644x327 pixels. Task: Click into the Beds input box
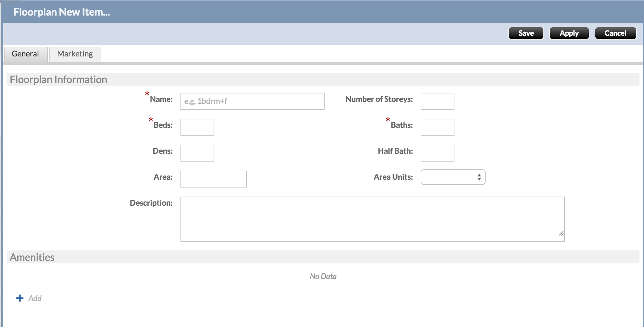197,127
